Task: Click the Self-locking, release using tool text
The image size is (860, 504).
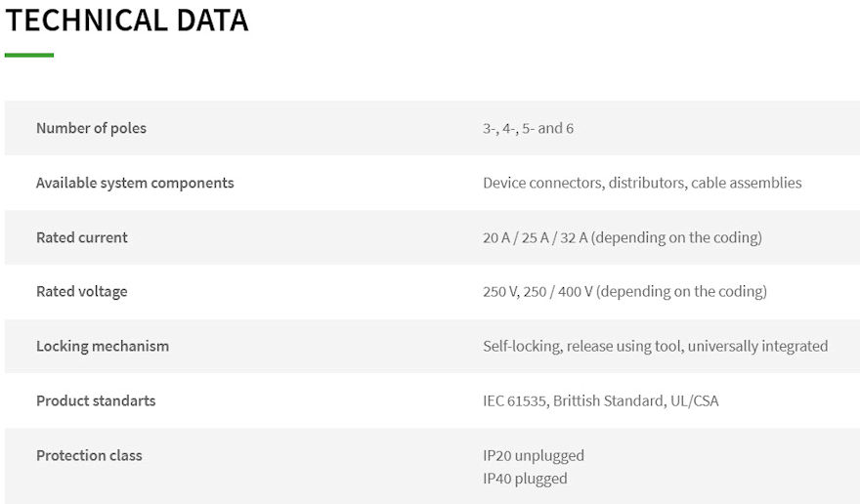Action: [582, 346]
